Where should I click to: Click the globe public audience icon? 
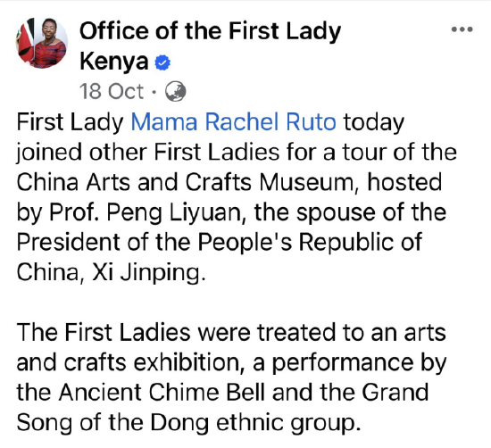[175, 91]
